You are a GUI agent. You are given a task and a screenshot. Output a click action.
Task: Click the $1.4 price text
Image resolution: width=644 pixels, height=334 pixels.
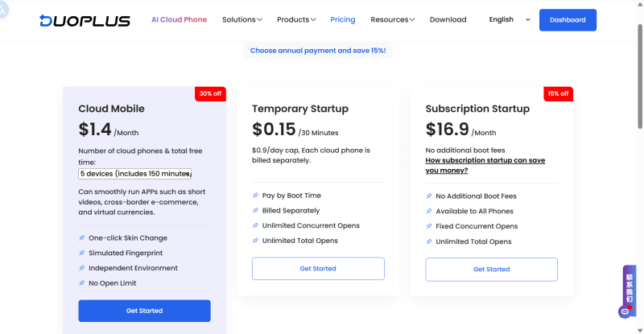95,130
